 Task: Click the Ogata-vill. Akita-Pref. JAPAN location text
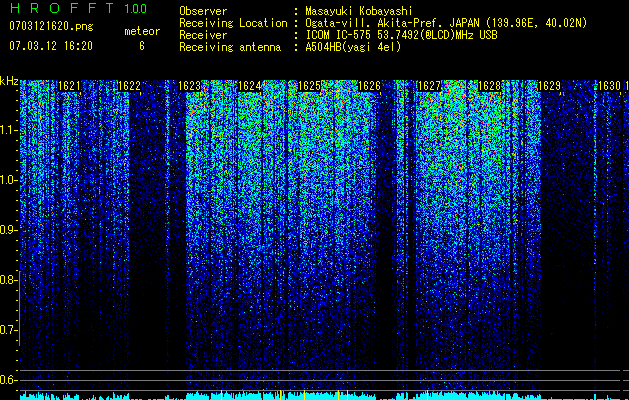[x=446, y=23]
